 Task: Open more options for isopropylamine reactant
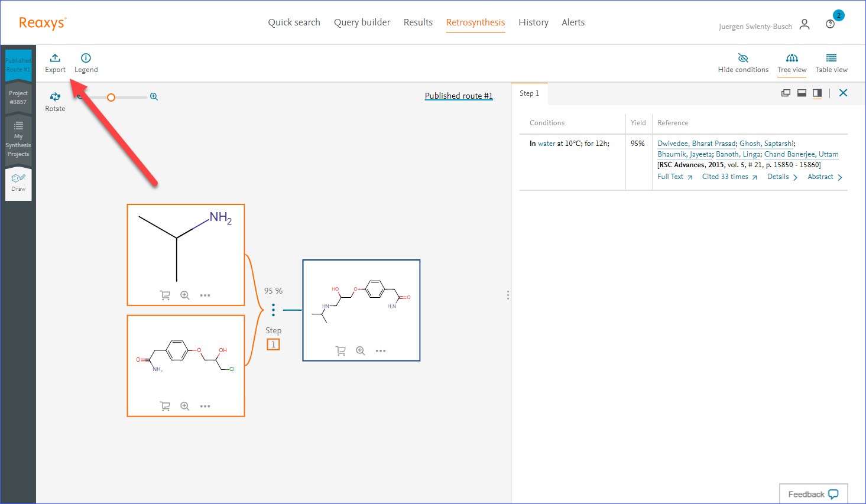[x=205, y=295]
